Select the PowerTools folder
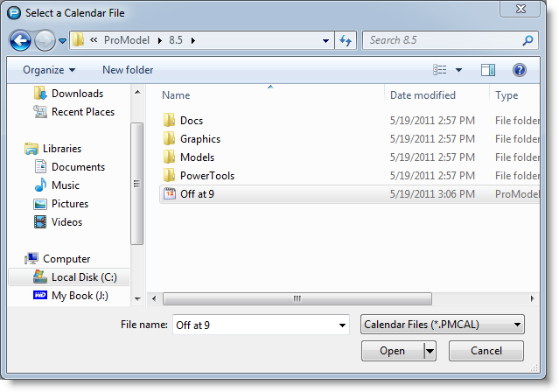This screenshot has width=559, height=392. [206, 176]
